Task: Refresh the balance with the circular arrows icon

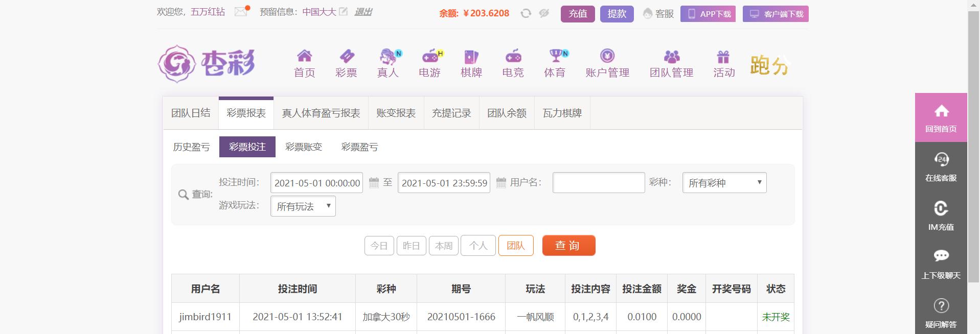Action: 526,13
